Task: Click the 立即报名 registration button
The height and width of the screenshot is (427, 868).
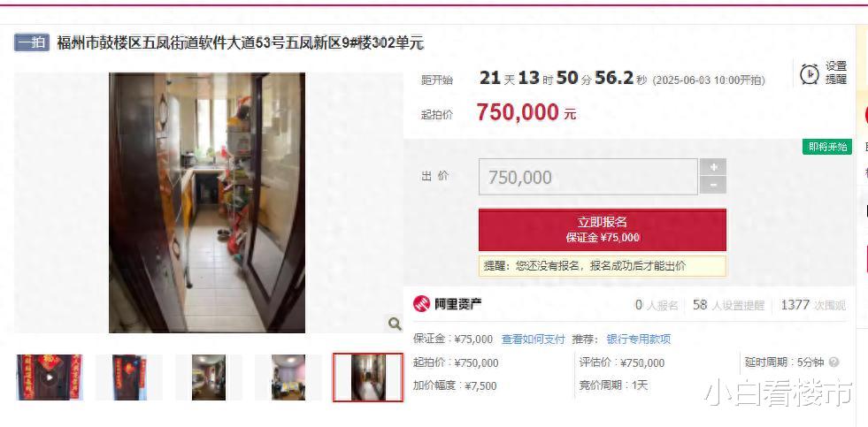Action: (x=603, y=230)
